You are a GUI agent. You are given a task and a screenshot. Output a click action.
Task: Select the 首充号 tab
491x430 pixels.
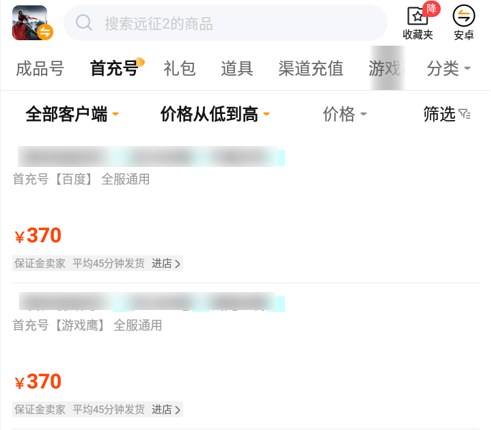point(114,69)
